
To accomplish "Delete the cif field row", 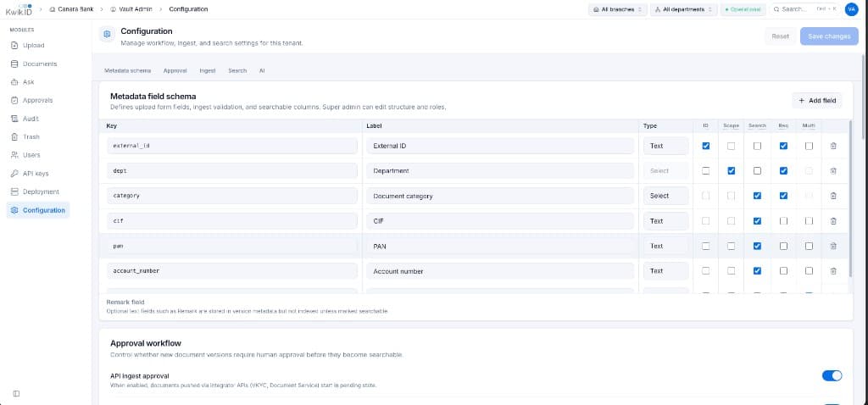I will pyautogui.click(x=833, y=221).
